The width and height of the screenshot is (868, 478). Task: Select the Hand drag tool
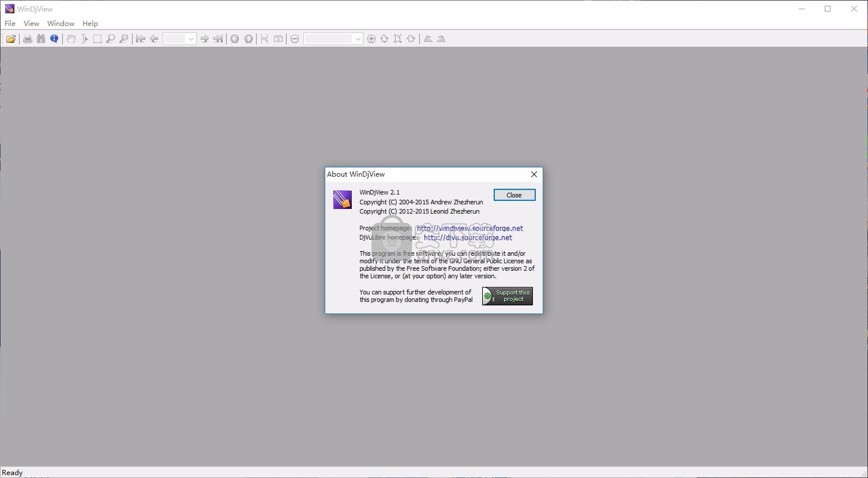(x=70, y=39)
